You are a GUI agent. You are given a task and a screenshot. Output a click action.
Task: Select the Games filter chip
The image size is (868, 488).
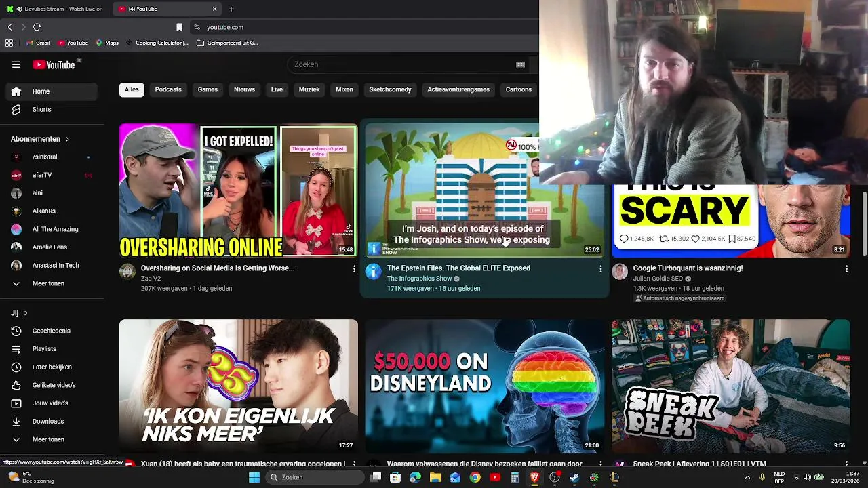(x=208, y=89)
